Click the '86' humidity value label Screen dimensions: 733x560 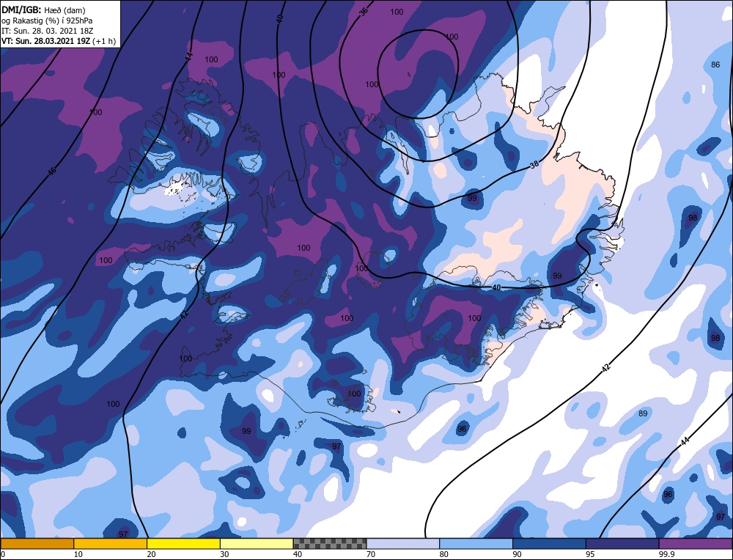(x=715, y=65)
